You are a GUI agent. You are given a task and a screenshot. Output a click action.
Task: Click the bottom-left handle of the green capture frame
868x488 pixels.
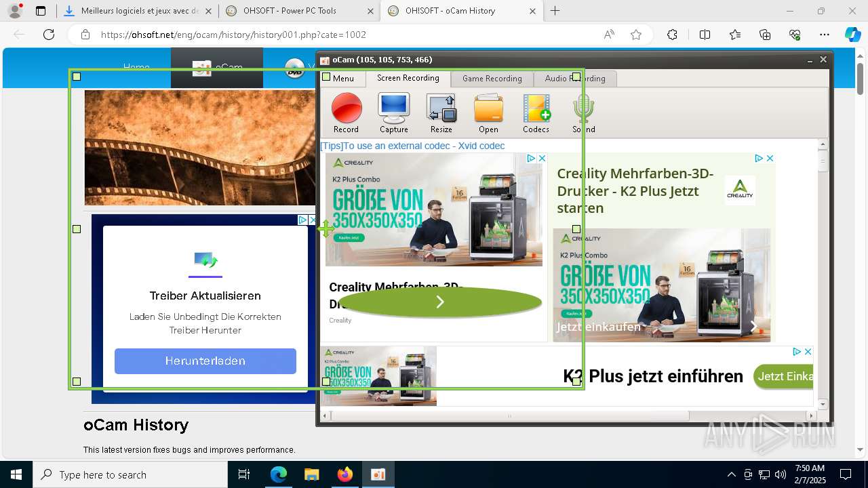click(x=77, y=382)
